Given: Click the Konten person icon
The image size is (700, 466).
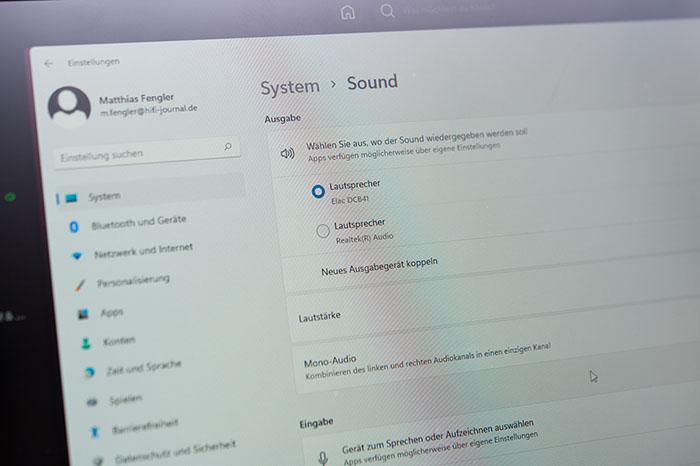Looking at the screenshot, I should click(x=86, y=343).
